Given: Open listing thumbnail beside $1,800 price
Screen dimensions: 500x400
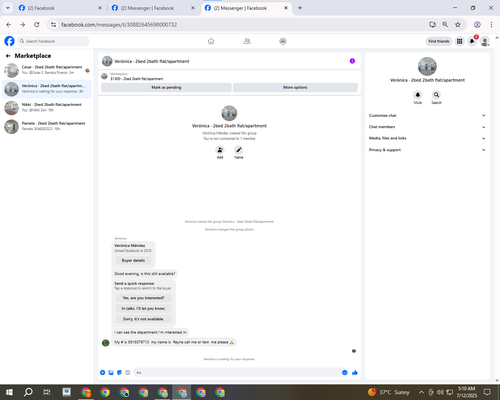Looking at the screenshot, I should [x=104, y=76].
